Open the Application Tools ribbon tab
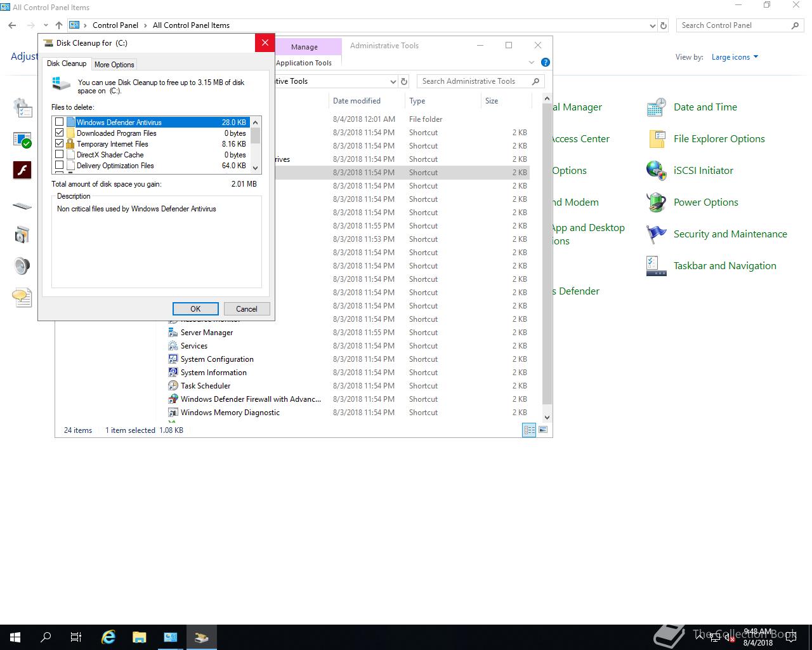The height and width of the screenshot is (650, 812). point(304,63)
